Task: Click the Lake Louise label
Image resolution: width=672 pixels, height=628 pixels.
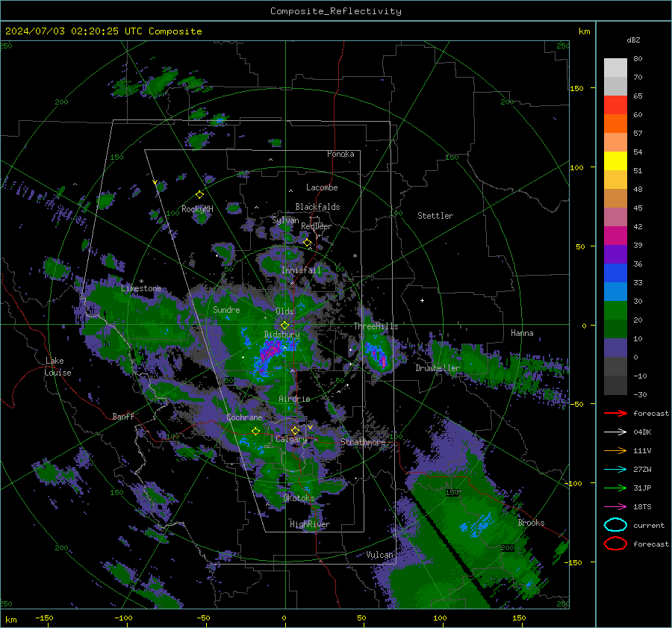Action: [x=57, y=367]
